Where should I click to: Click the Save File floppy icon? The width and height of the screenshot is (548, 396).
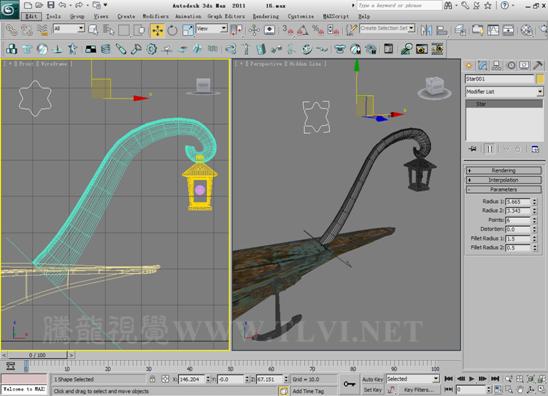pyautogui.click(x=51, y=5)
